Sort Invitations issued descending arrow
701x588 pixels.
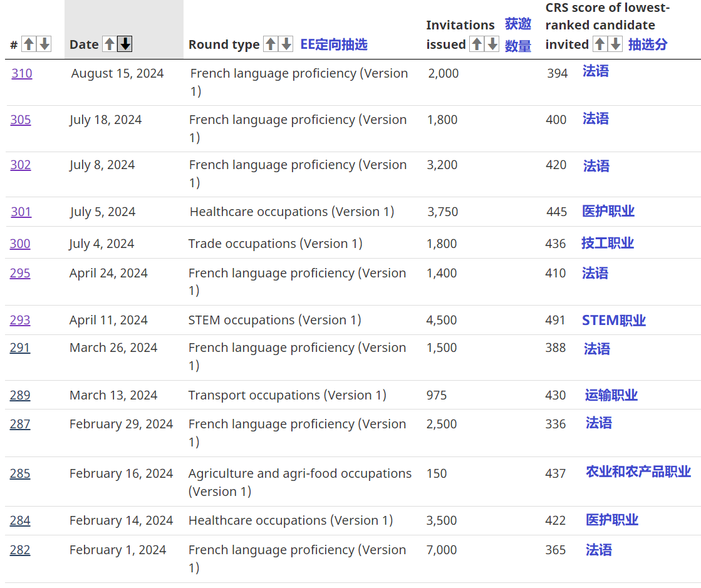(492, 44)
